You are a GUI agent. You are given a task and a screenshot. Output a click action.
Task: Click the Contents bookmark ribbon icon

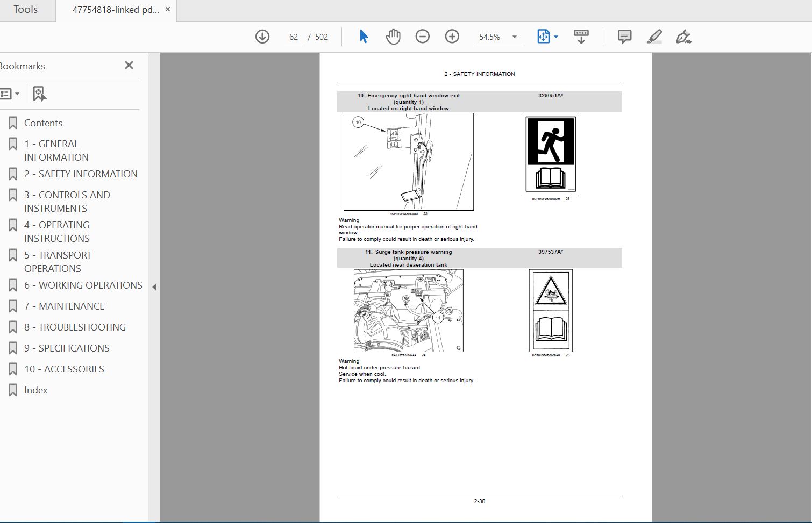(x=13, y=123)
